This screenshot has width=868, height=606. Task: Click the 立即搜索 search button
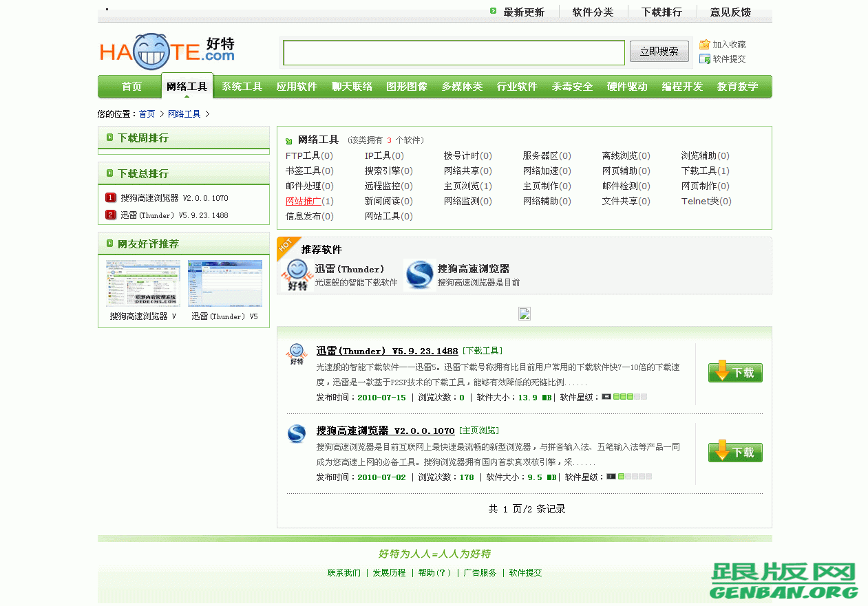coord(658,51)
